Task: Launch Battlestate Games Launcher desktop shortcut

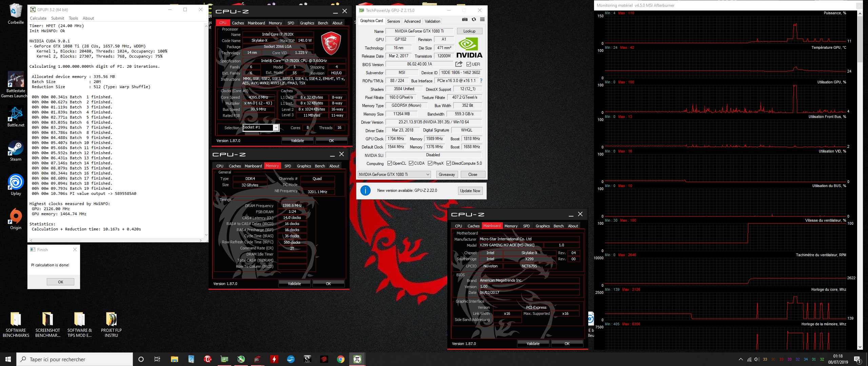Action: pos(16,85)
